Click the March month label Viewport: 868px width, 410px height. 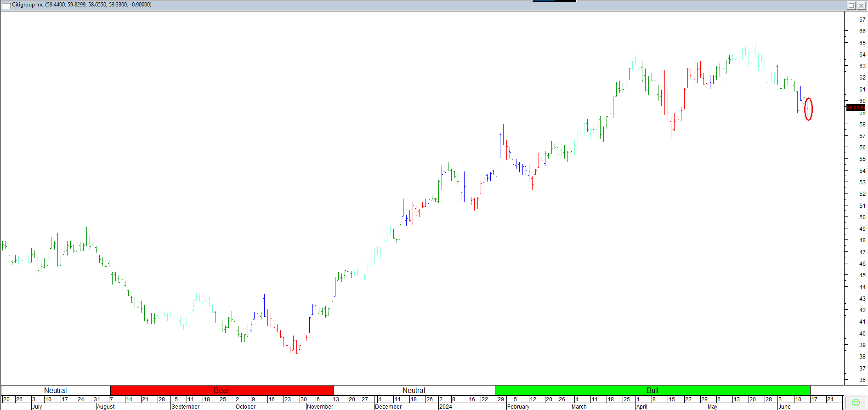coord(579,407)
